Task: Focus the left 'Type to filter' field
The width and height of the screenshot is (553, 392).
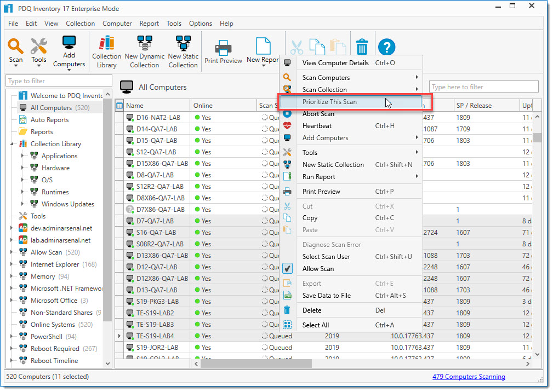Action: pos(59,81)
